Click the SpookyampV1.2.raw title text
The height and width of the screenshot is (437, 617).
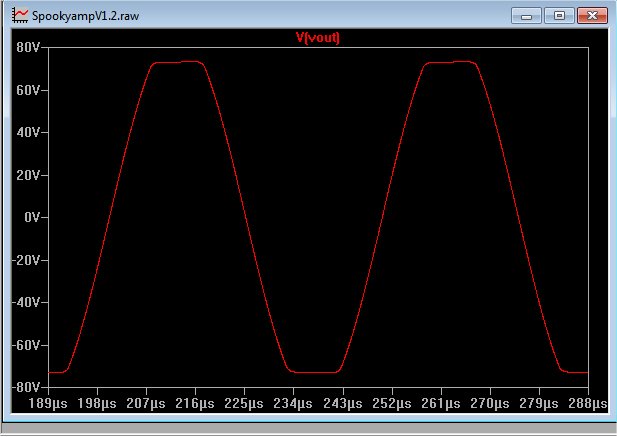point(85,16)
